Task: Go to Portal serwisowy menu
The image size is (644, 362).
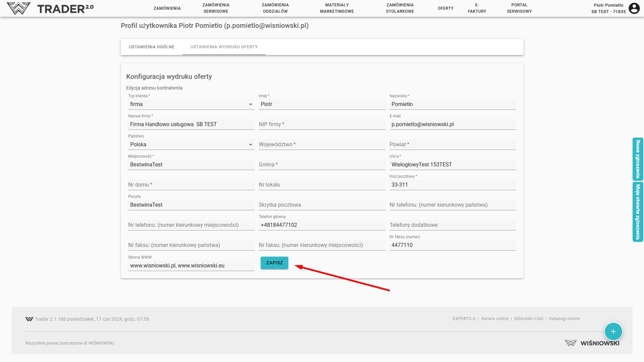Action: pos(519,8)
